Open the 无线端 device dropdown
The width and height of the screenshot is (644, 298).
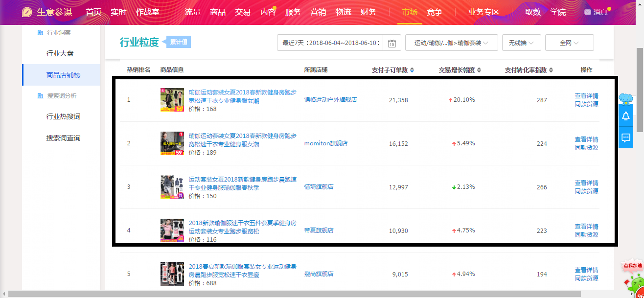click(521, 43)
